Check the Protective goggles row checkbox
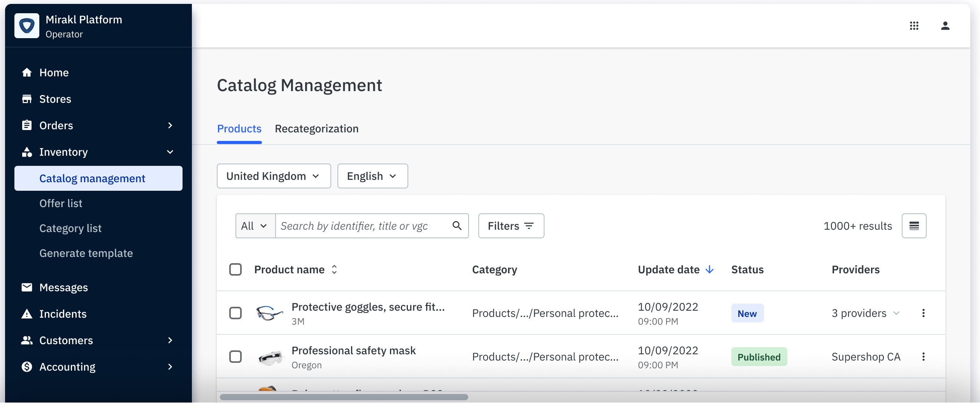The height and width of the screenshot is (408, 980). coord(235,313)
